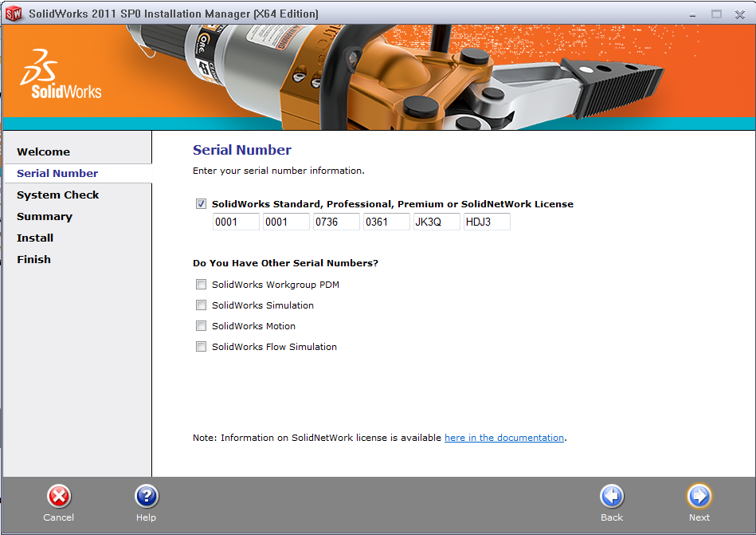Screen dimensions: 756x535
Task: Open Help via the question mark icon
Action: pos(147,497)
